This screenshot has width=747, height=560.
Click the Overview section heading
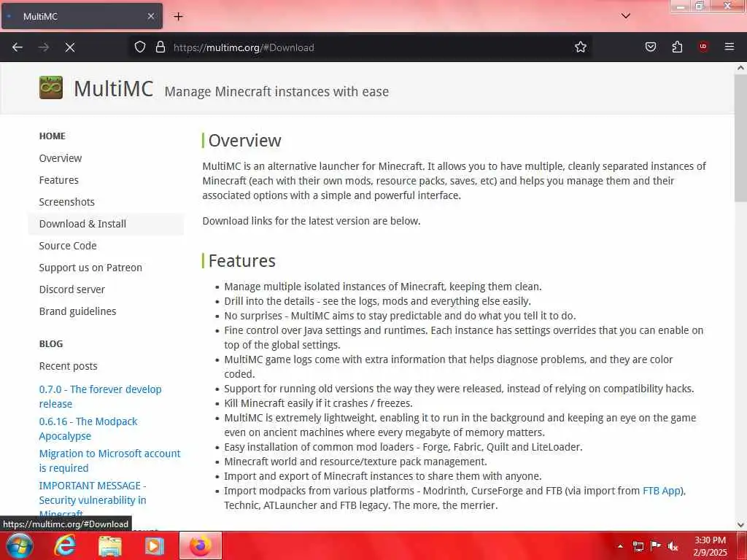(245, 141)
